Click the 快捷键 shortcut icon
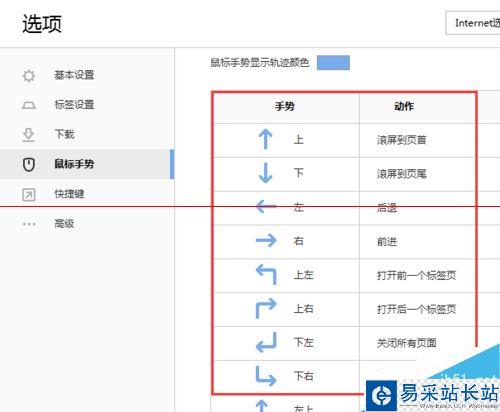Viewport: 500px width, 412px height. tap(29, 194)
